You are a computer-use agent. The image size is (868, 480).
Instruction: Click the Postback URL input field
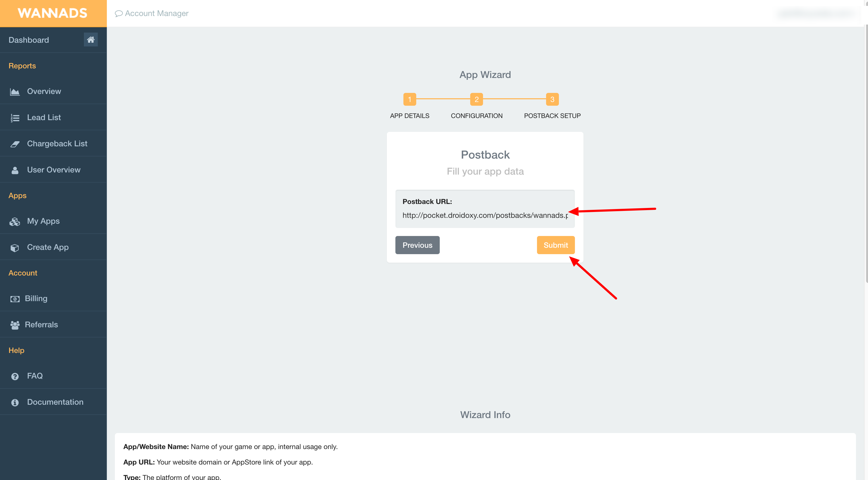coord(485,215)
